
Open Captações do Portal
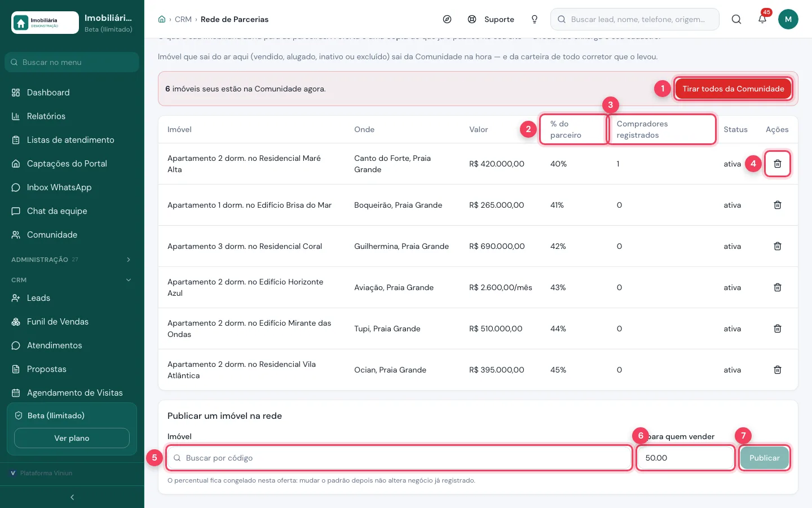[x=72, y=164]
